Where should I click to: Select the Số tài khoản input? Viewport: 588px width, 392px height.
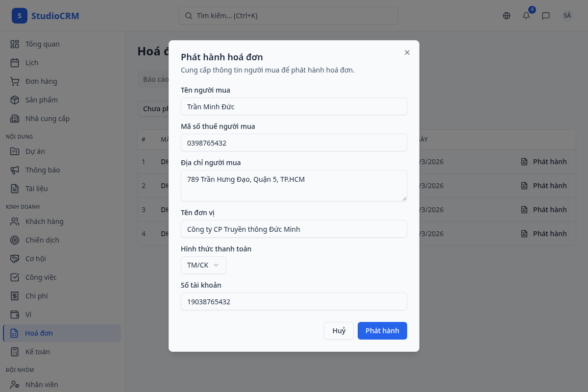(x=294, y=301)
